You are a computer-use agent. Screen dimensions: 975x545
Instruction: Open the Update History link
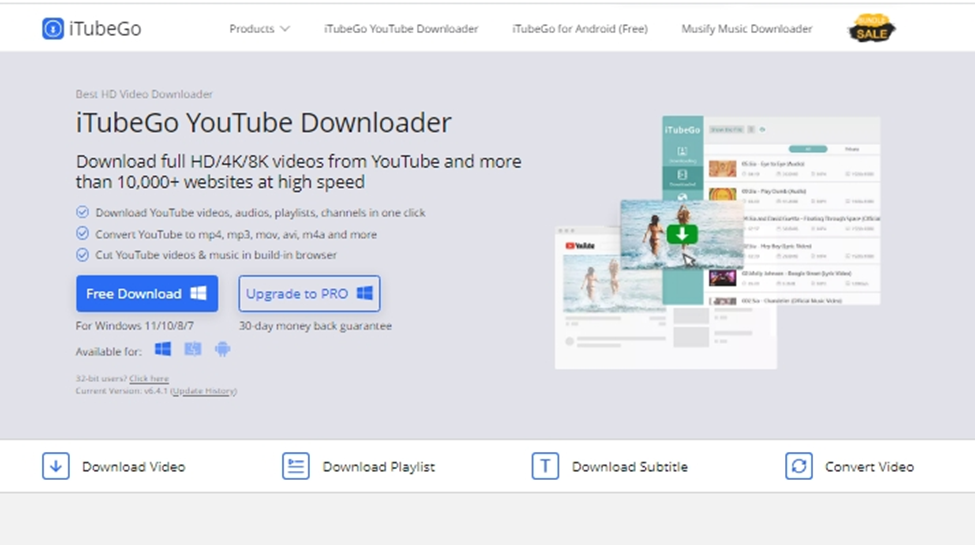click(203, 391)
